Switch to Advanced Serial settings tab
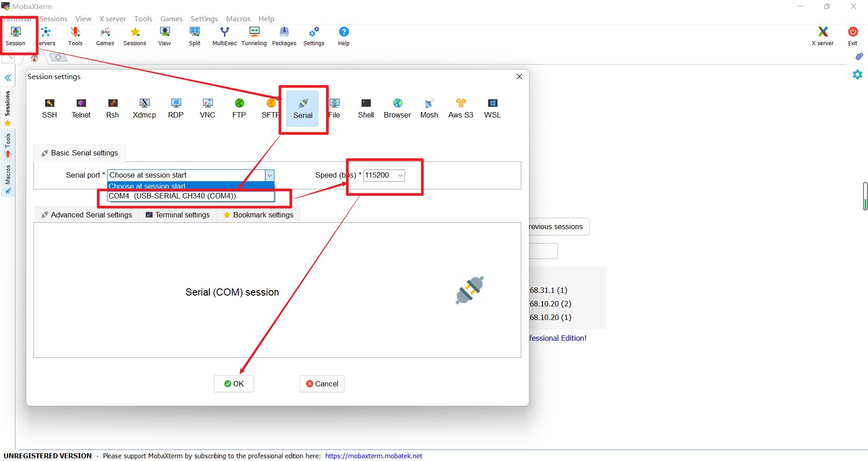868x461 pixels. point(86,215)
